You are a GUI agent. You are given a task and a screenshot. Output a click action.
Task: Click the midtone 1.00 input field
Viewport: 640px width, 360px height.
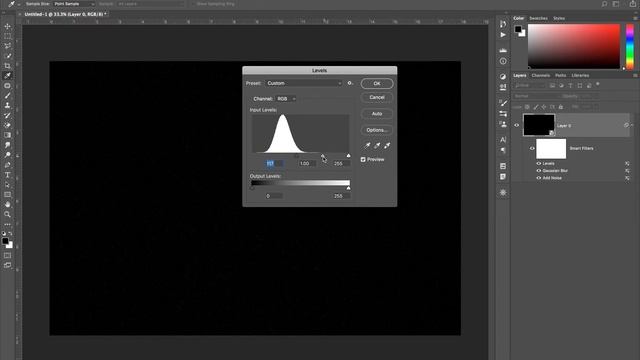307,164
